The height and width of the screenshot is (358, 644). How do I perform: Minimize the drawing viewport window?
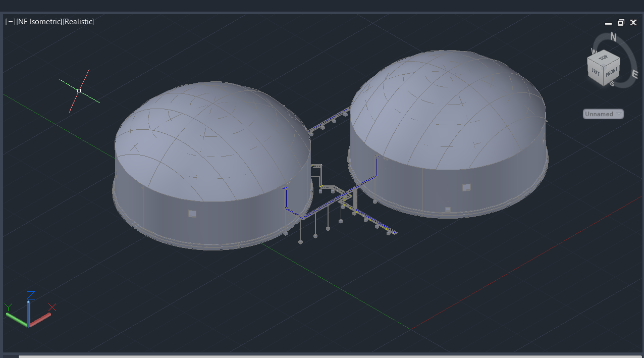pos(608,23)
